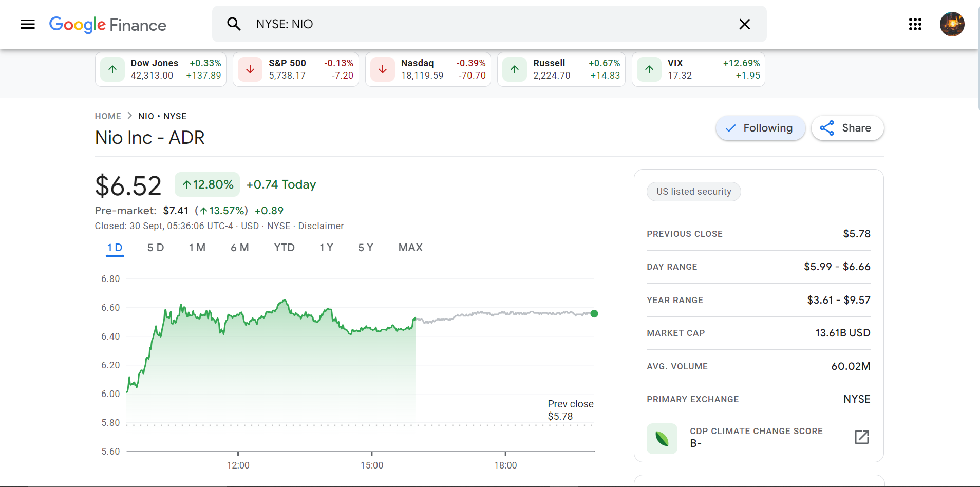
Task: Click the DAY RANGE value $5.99 - $6.66
Action: (x=837, y=267)
